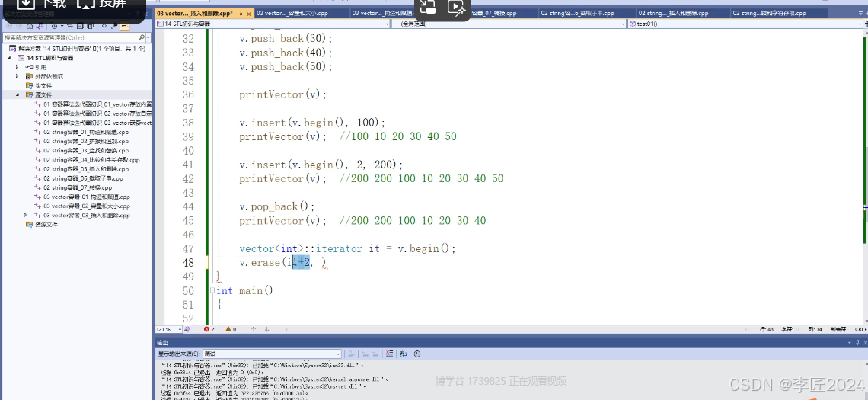Screen dimensions: 868x400
Task: Click line 47 iterator declaration code
Action: [347, 248]
